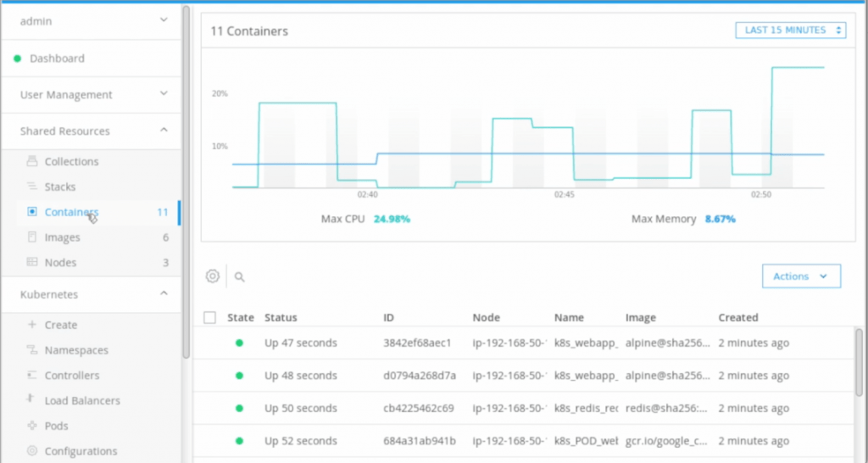868x463 pixels.
Task: Click container ID 3842ef68aec1
Action: point(417,343)
